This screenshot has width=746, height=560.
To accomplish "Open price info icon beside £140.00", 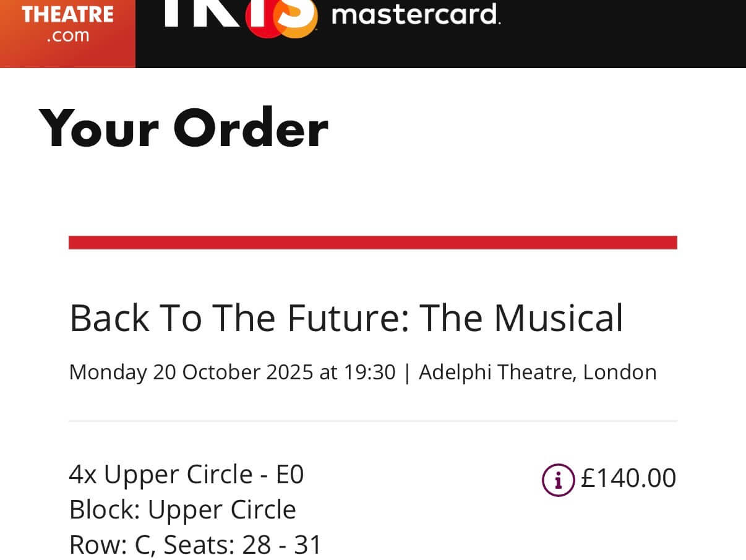I will pos(558,480).
